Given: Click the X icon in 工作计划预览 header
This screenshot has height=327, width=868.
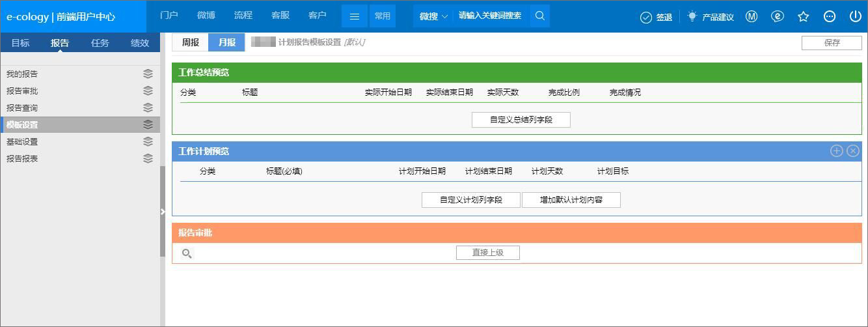Looking at the screenshot, I should click(x=853, y=151).
